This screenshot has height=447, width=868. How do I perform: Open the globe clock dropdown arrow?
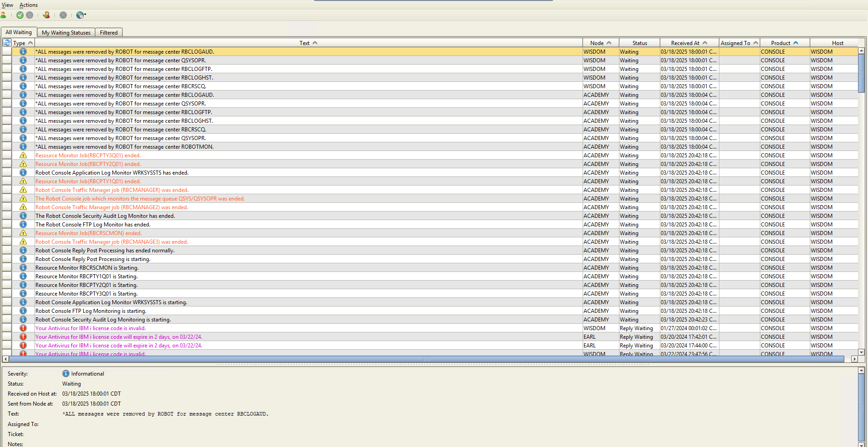tap(85, 15)
